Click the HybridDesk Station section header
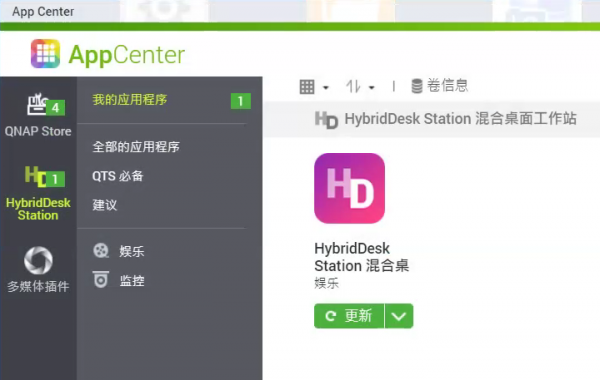 (x=432, y=119)
